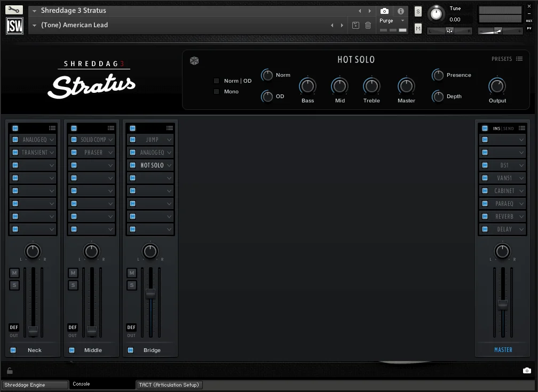Screen dimensions: 538x392
Task: Take snapshot with the top camera icon
Action: tap(385, 11)
